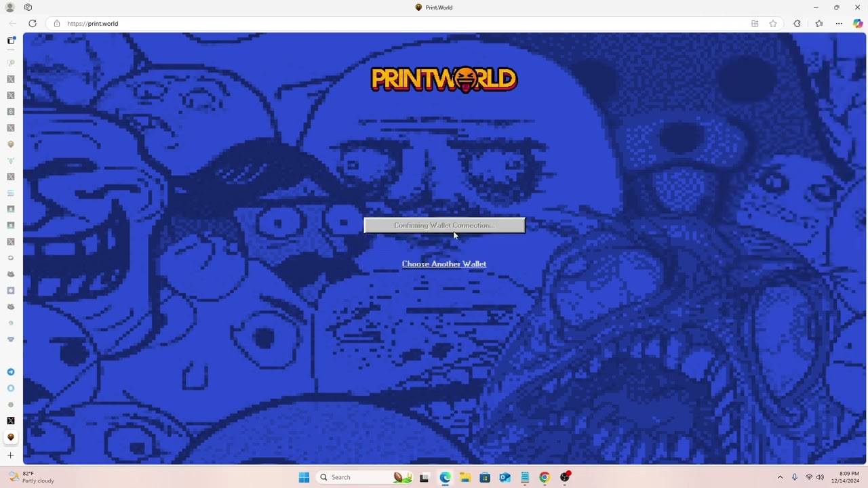
Task: Select the active Print.World vertical tab
Action: [11, 437]
